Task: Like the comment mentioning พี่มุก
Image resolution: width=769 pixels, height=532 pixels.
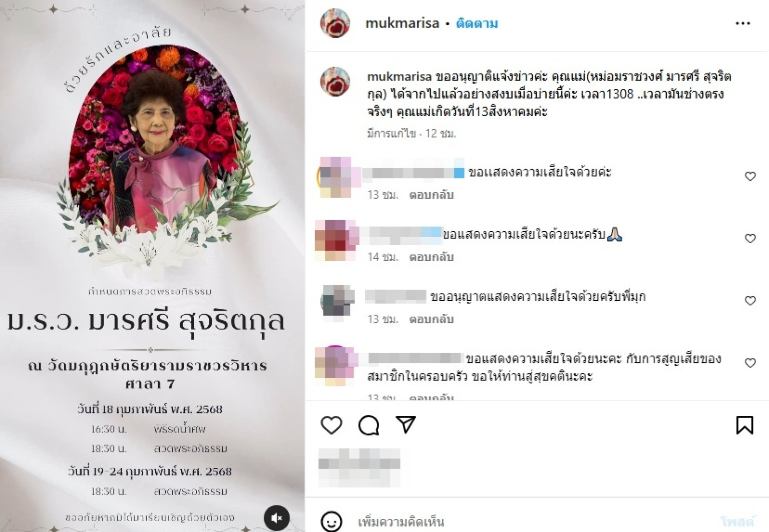Action: pyautogui.click(x=750, y=300)
